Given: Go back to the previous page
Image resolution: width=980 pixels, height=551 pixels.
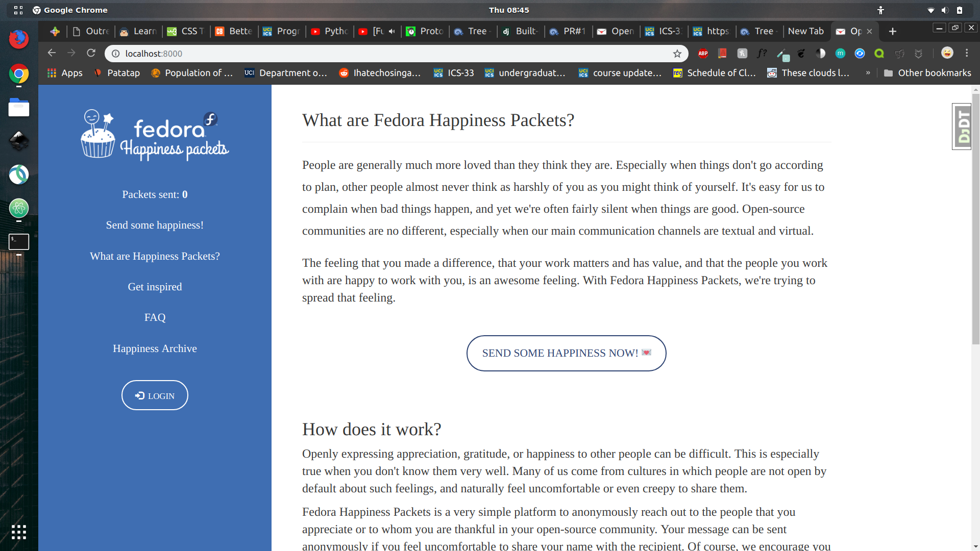Looking at the screenshot, I should coord(52,53).
